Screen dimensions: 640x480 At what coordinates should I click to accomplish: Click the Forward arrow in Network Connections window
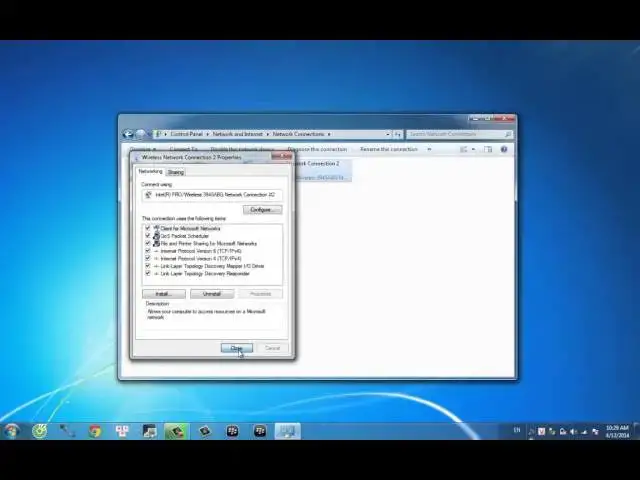click(x=141, y=134)
